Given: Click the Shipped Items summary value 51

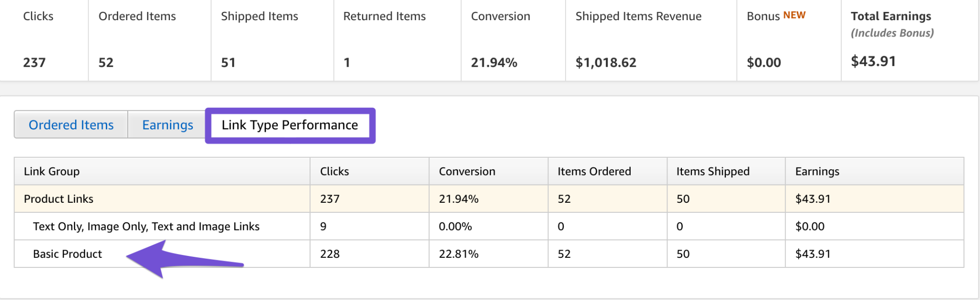Looking at the screenshot, I should click(x=228, y=62).
